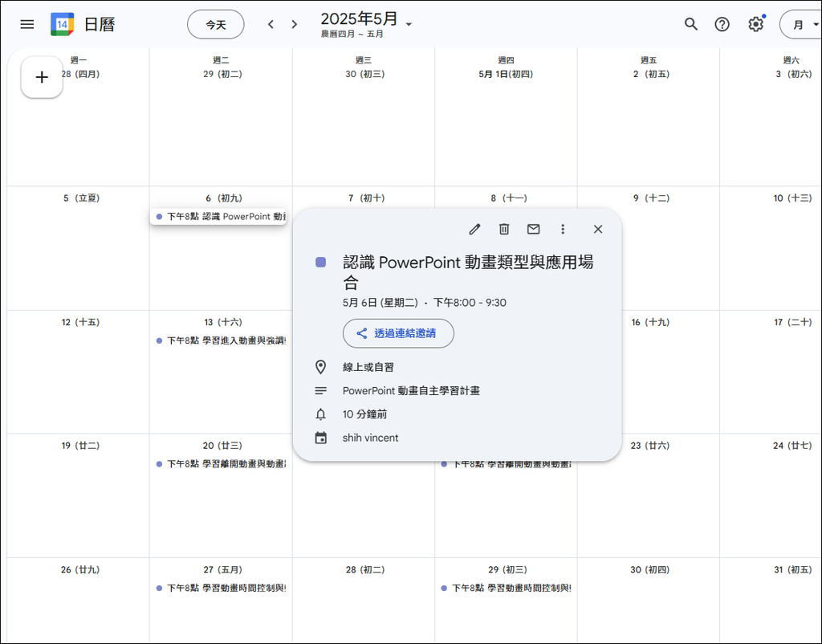Click the envelope icon to email guests
This screenshot has width=822, height=644.
click(x=533, y=229)
